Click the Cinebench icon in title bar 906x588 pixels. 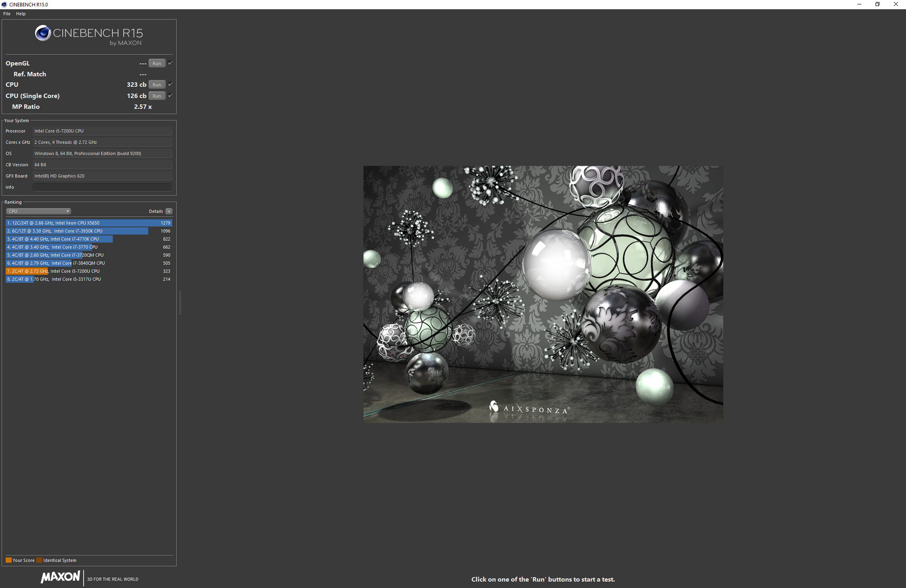coord(4,4)
